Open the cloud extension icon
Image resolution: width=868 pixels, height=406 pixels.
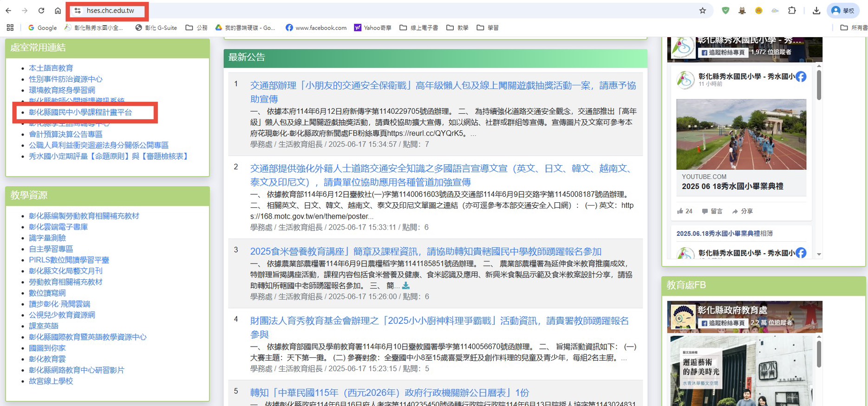(x=775, y=11)
